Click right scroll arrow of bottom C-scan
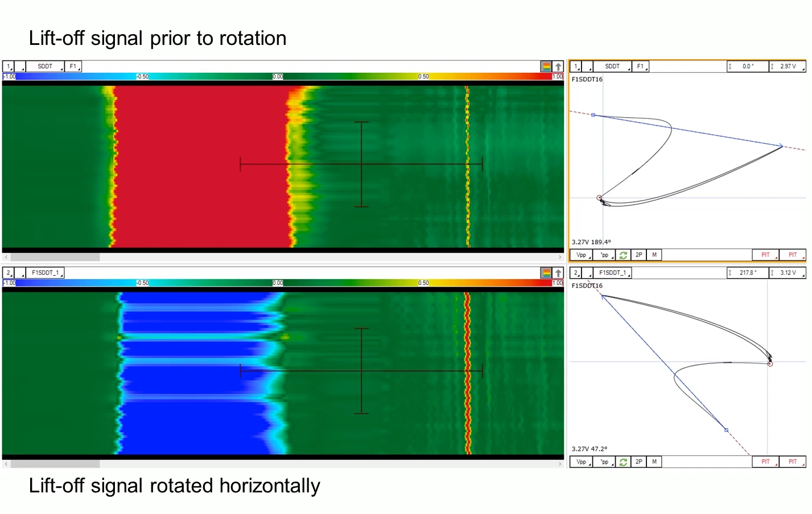 [560, 464]
